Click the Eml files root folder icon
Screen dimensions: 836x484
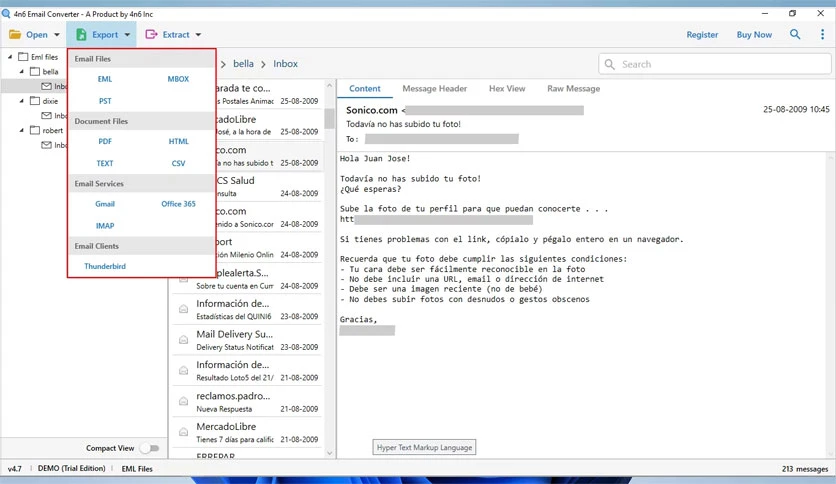coord(23,57)
